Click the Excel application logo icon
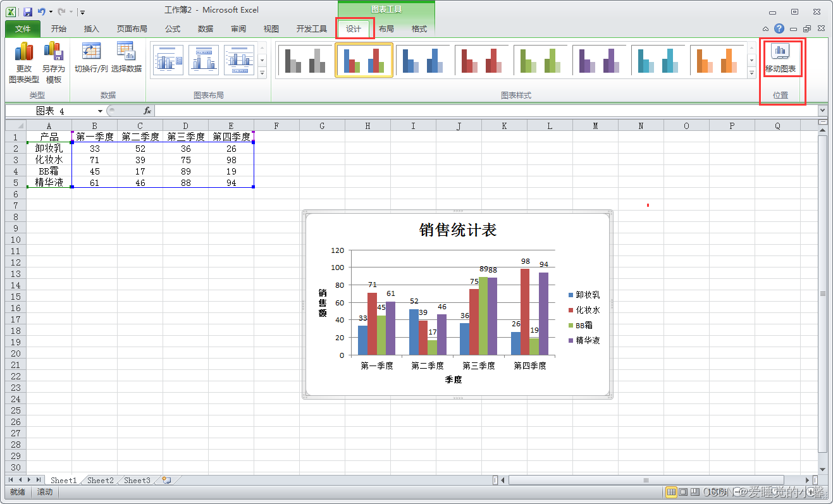This screenshot has width=833, height=504. pyautogui.click(x=11, y=11)
